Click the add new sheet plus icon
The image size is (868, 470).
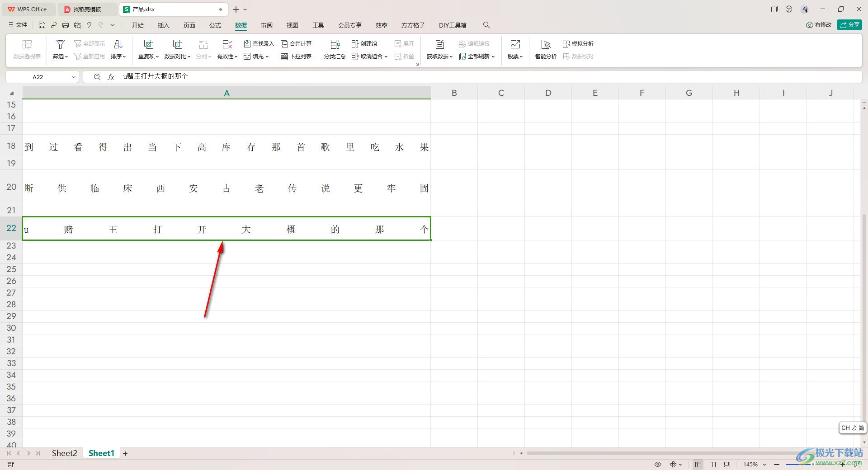[x=125, y=454]
